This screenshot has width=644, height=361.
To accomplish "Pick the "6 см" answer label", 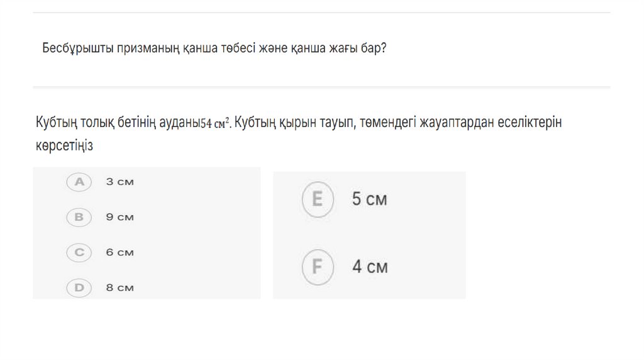I will [119, 252].
